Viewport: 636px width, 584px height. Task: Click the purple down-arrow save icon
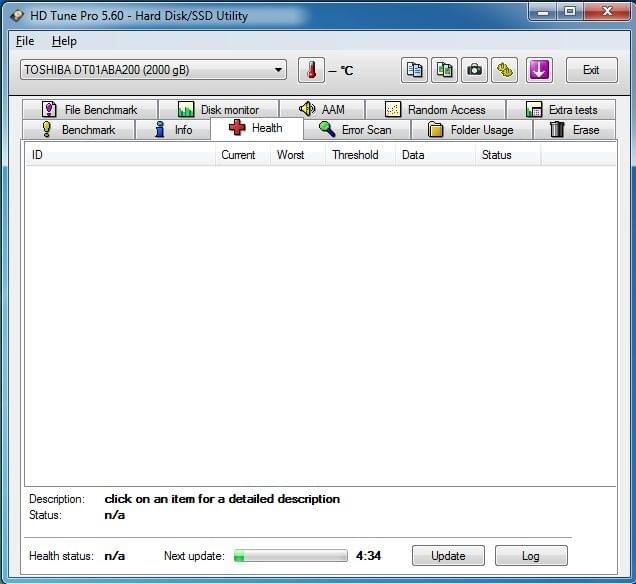539,70
